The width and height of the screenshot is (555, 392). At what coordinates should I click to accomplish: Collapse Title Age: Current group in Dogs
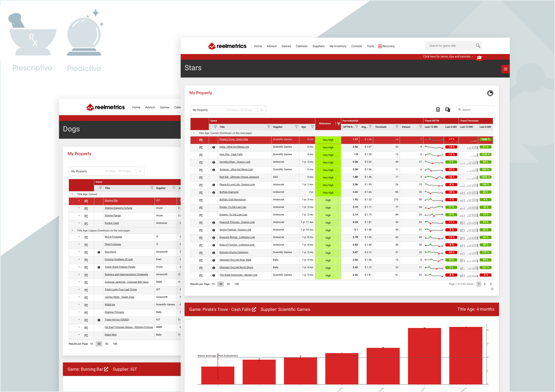coord(72,194)
